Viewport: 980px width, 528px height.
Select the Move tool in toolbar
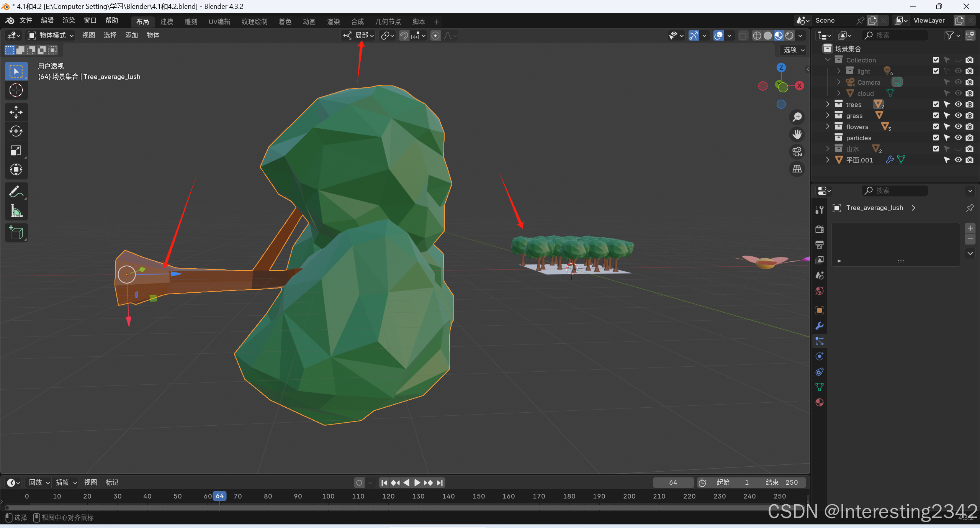16,112
